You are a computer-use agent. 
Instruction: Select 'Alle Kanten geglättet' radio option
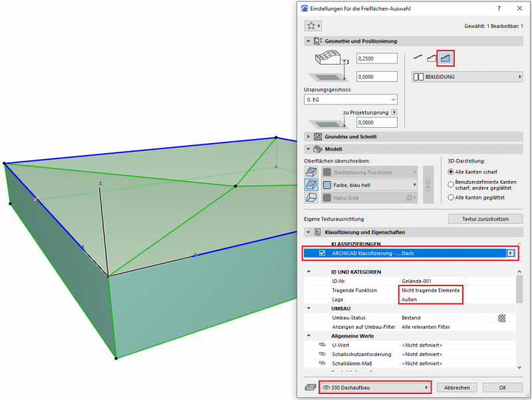point(451,198)
